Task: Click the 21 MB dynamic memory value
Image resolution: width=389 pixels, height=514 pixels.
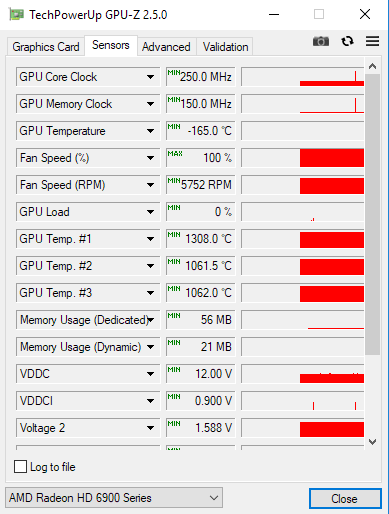Action: 201,347
